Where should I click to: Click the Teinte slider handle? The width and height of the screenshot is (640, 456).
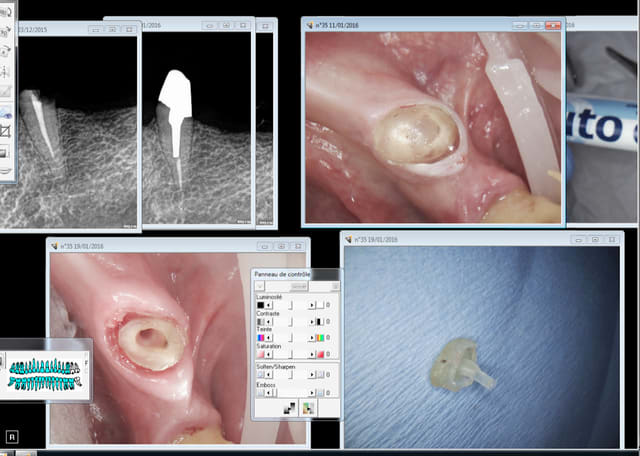click(x=291, y=338)
